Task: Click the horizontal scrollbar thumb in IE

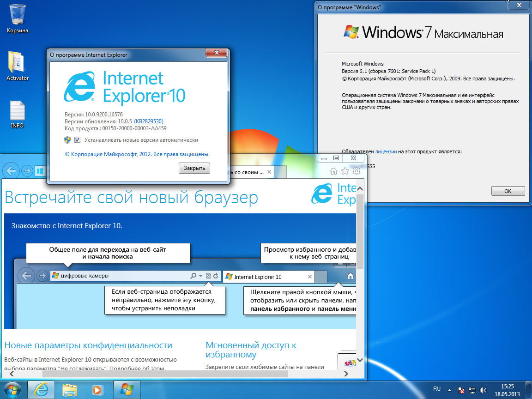Action: coord(165,374)
